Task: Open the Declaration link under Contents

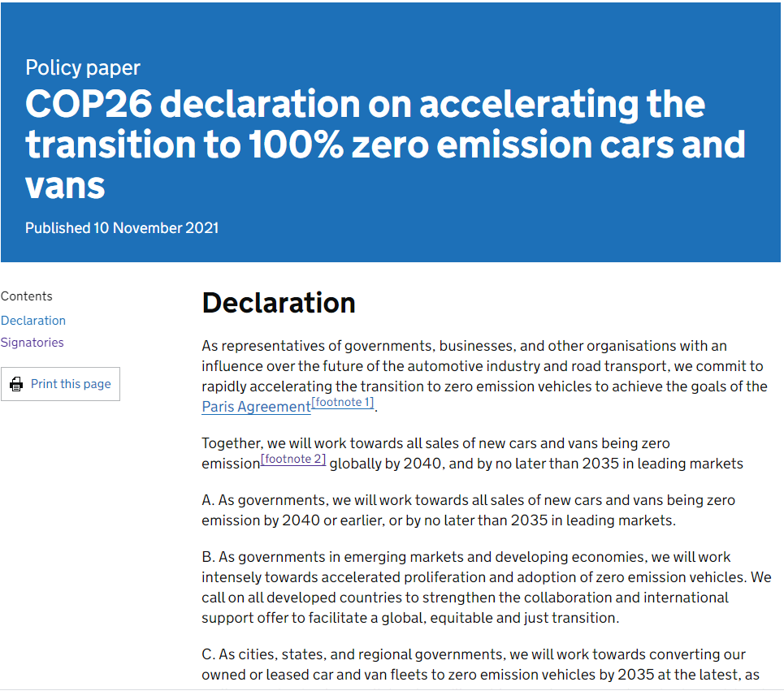Action: (x=33, y=321)
